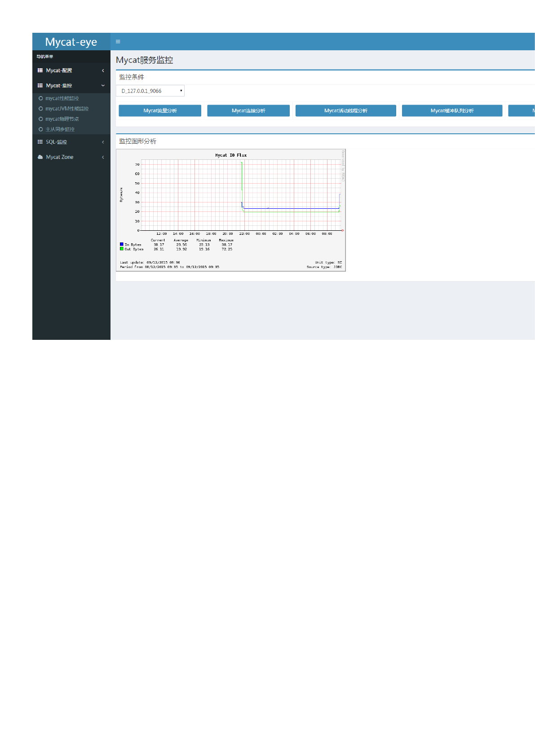Viewport: 535px width, 756px height.
Task: Open the Mycat-监控 sidebar menu
Action: coord(71,85)
